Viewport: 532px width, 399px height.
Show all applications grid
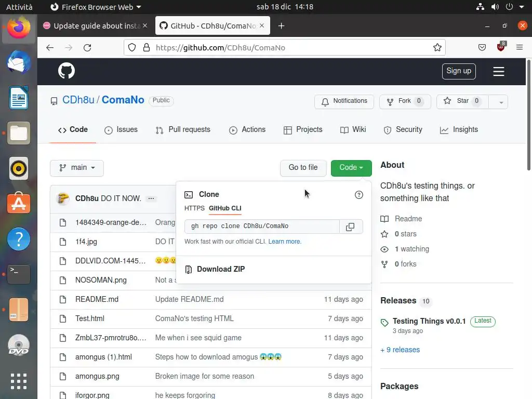pyautogui.click(x=19, y=381)
